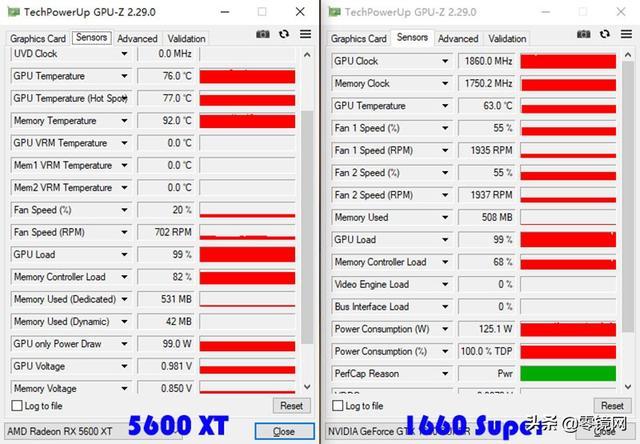
Task: Open hamburger menu in left GPU-Z window
Action: 305,34
